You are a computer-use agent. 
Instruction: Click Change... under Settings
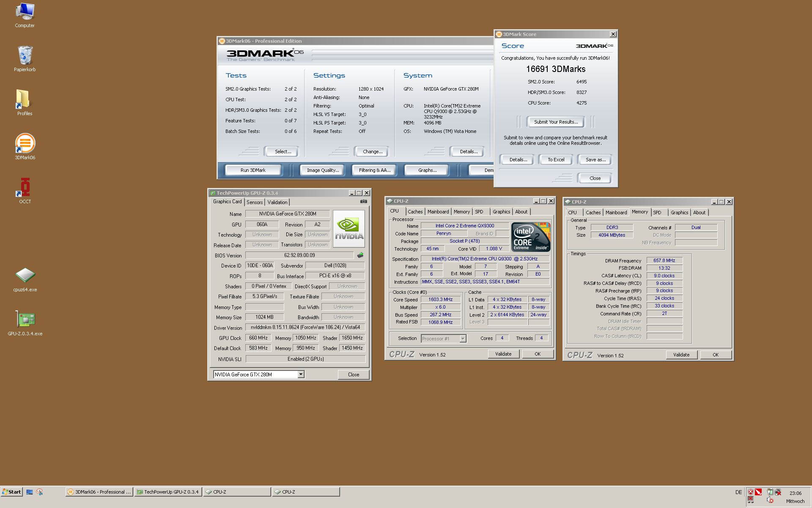tap(372, 152)
